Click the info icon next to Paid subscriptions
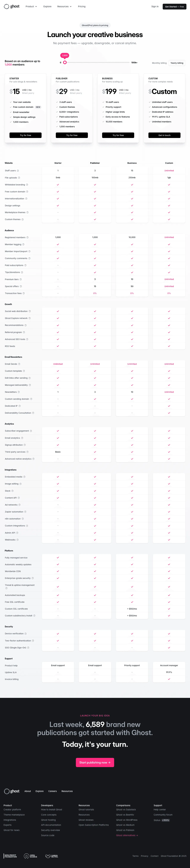The height and width of the screenshot is (868, 190). click(x=25, y=265)
